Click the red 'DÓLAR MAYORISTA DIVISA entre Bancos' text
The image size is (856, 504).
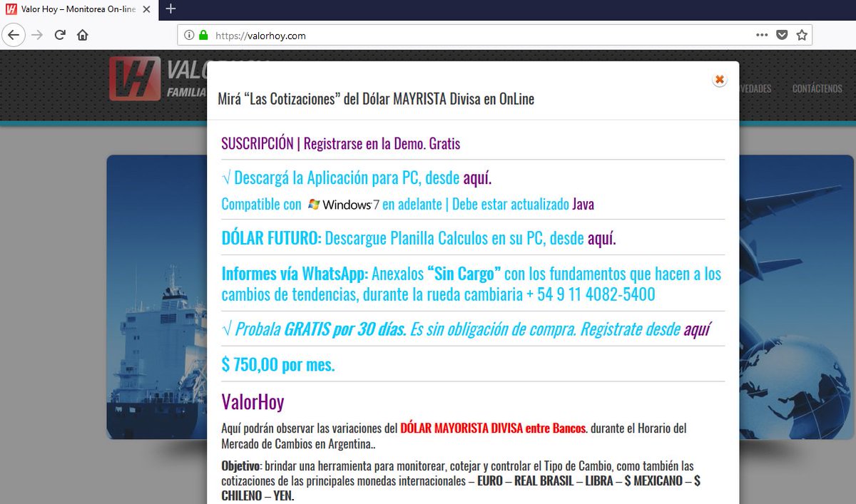(x=493, y=429)
